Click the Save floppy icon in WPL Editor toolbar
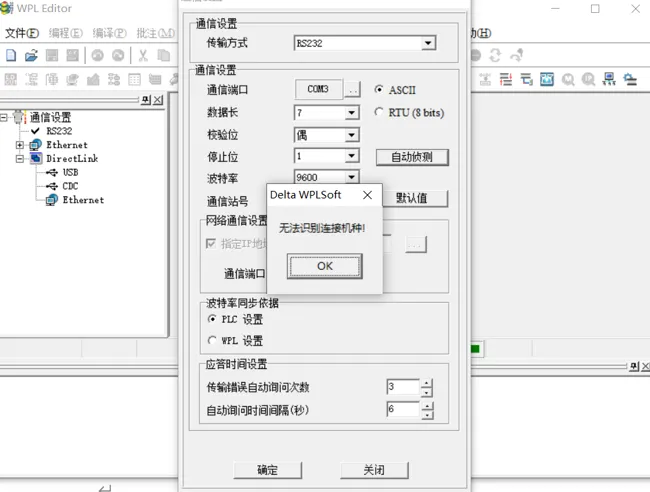This screenshot has width=650, height=492. (52, 55)
